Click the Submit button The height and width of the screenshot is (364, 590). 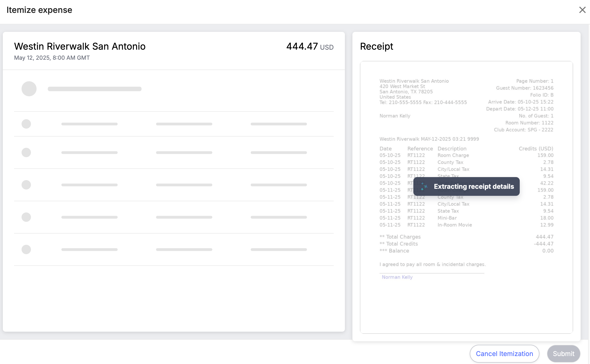coord(564,353)
